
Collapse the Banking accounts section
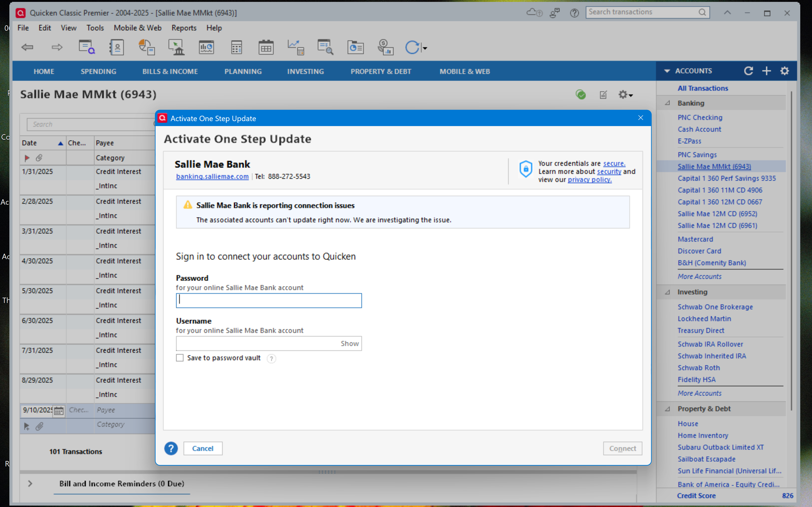(x=667, y=103)
